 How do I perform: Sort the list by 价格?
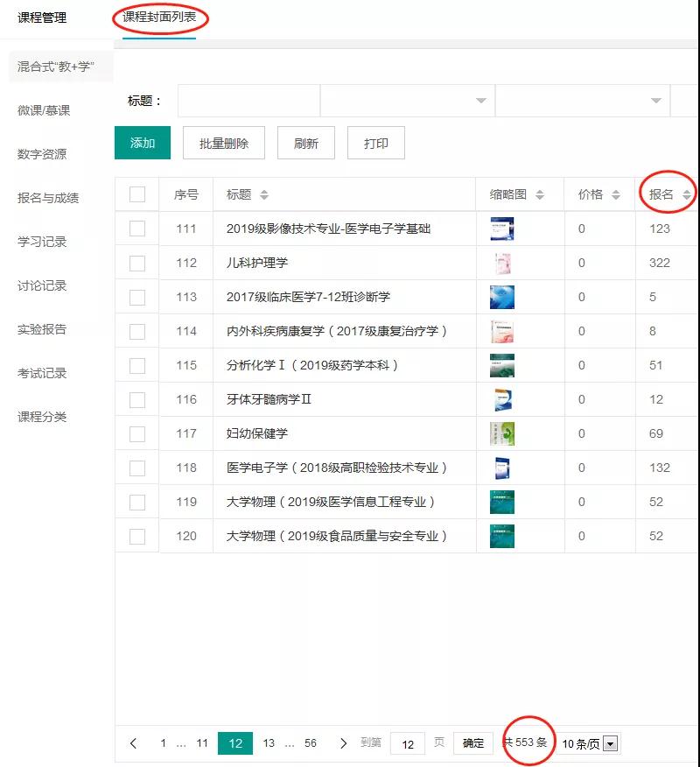[616, 195]
